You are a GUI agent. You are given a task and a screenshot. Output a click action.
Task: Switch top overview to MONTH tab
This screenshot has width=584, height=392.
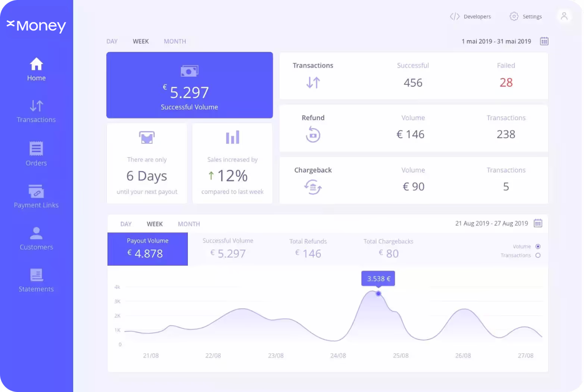pyautogui.click(x=175, y=41)
